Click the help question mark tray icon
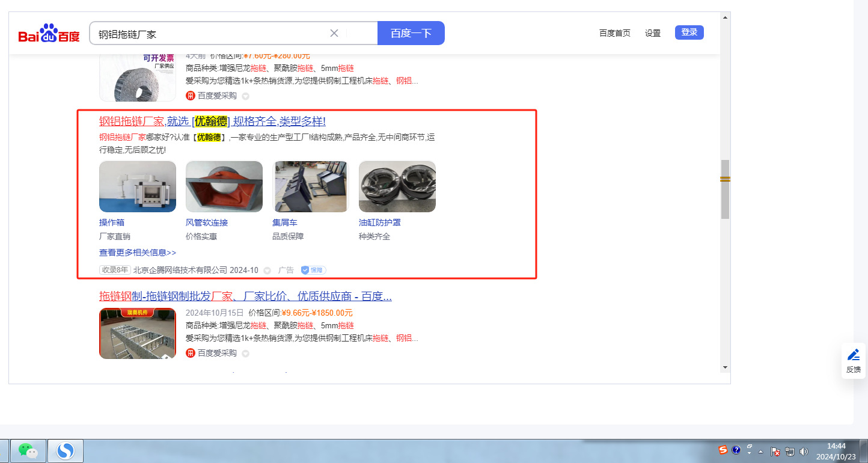The image size is (868, 463). coord(736,450)
